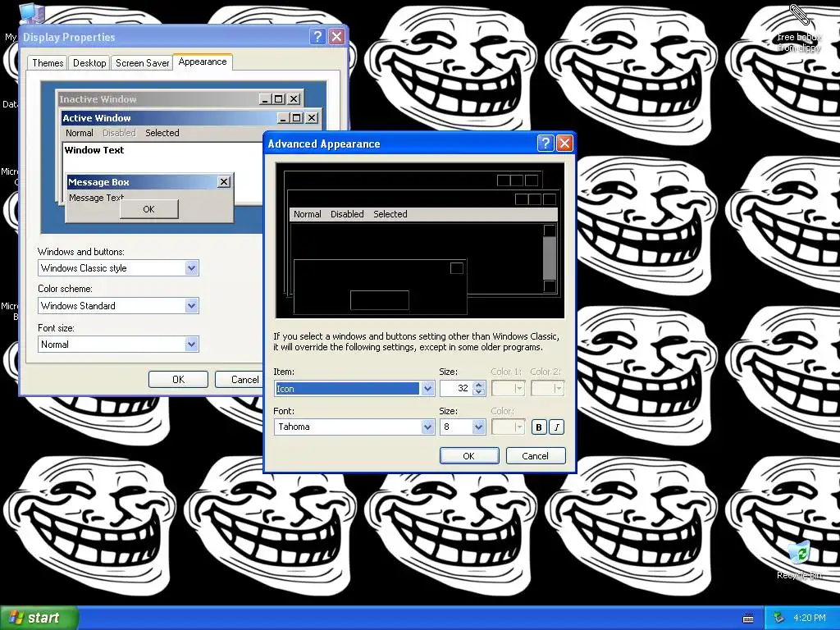The width and height of the screenshot is (840, 630).
Task: Click the disabled font Color swatch
Action: [507, 427]
